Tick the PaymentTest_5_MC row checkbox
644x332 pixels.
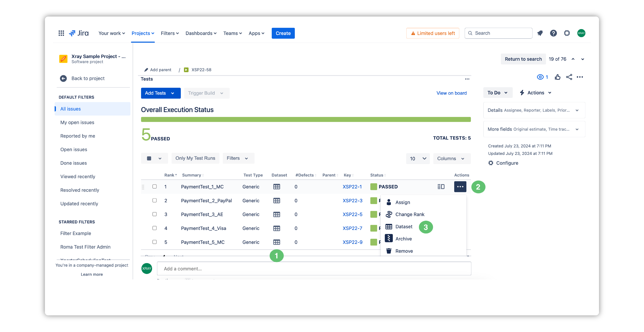[155, 242]
